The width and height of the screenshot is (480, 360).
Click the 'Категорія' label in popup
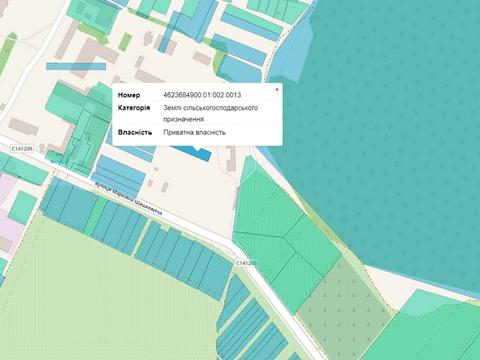(x=134, y=108)
